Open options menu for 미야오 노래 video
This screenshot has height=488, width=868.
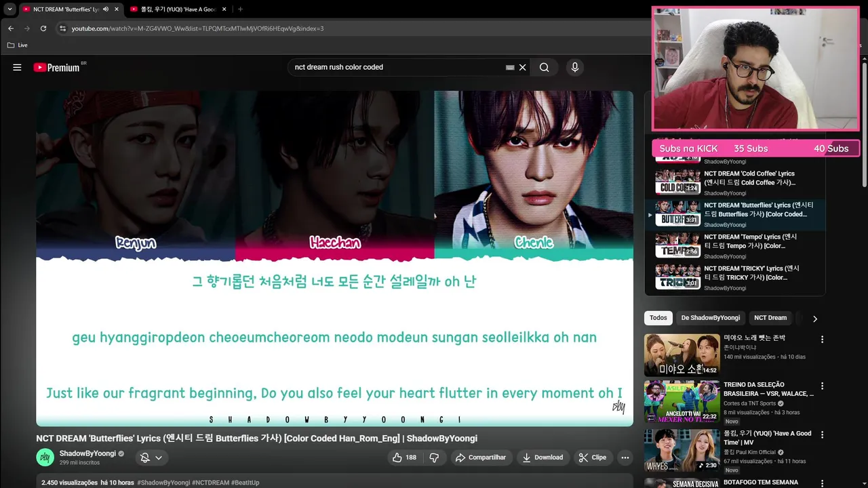822,340
